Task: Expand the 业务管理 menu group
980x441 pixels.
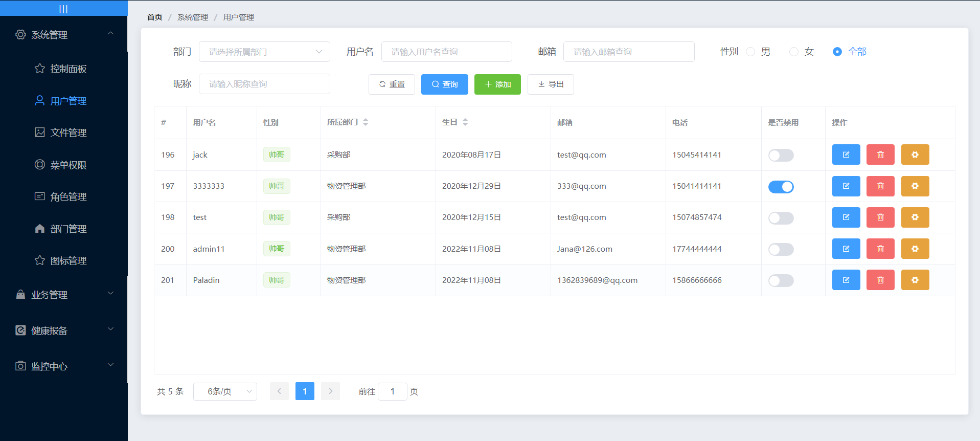Action: (64, 295)
